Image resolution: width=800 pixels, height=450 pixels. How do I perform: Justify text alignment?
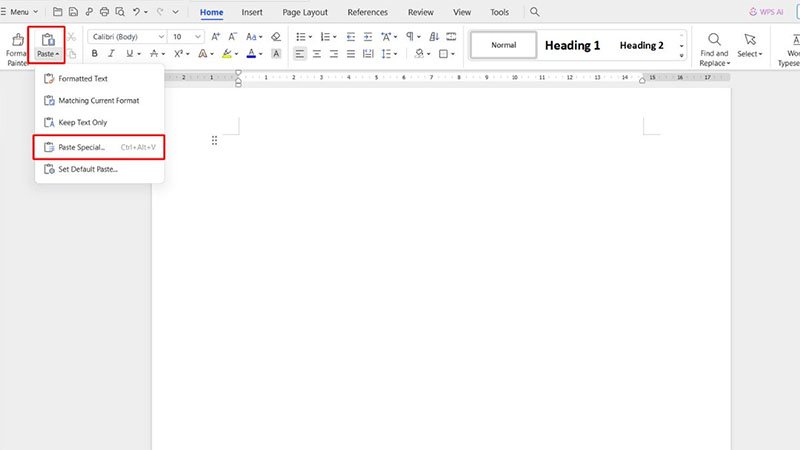(351, 54)
